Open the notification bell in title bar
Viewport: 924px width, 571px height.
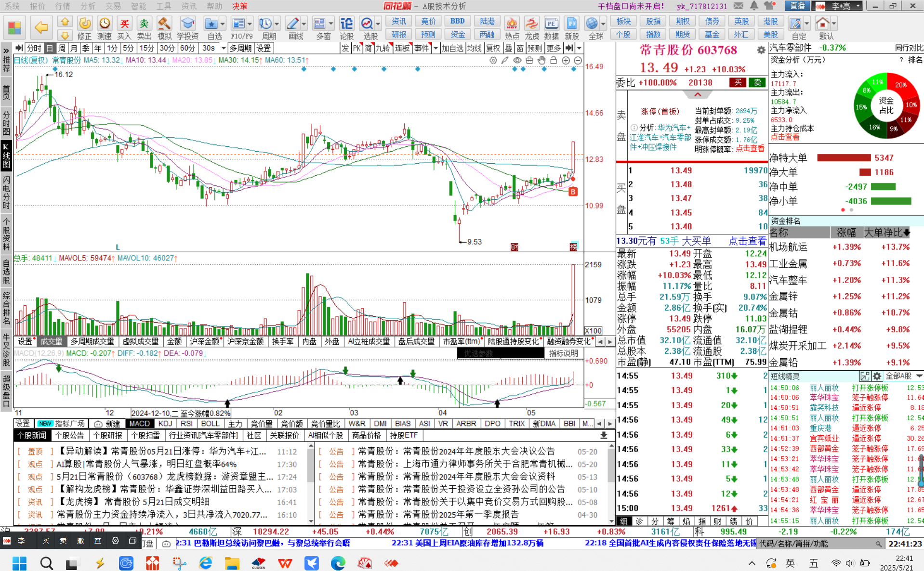coord(754,6)
